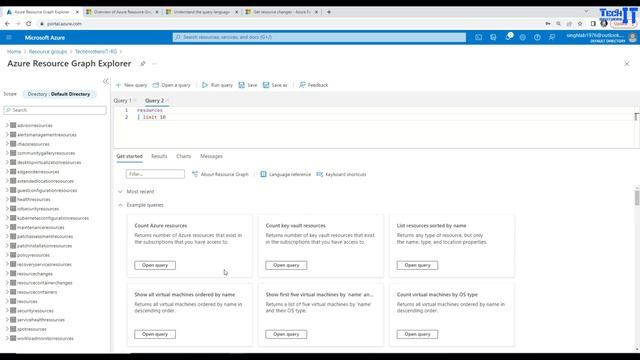Open query for Show all virtual machines ordered by name

155,334
